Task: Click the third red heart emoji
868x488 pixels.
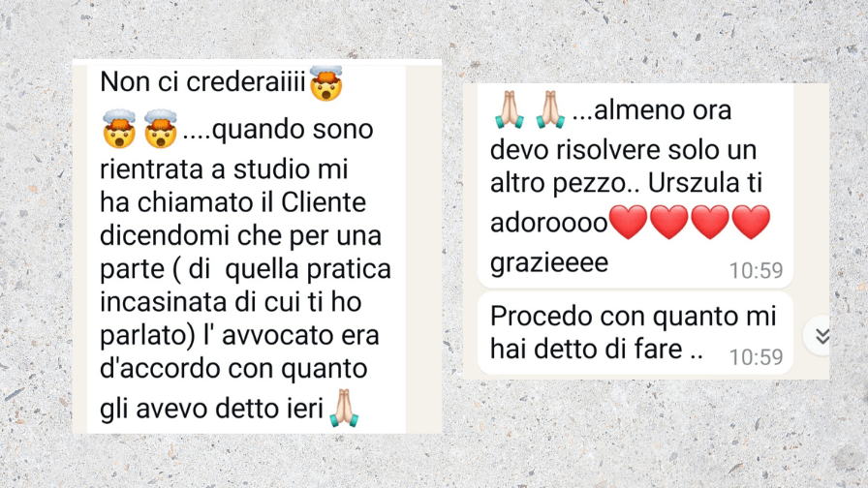Action: tap(710, 223)
